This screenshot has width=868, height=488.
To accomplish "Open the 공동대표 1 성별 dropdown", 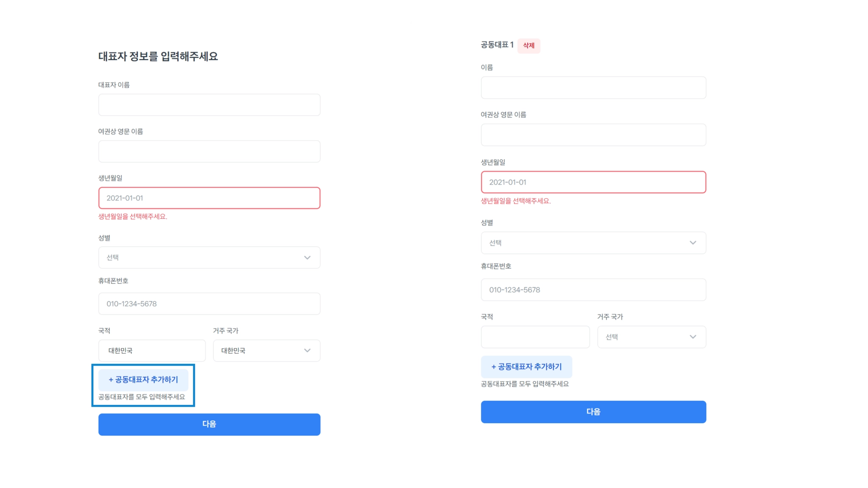I will tap(593, 243).
